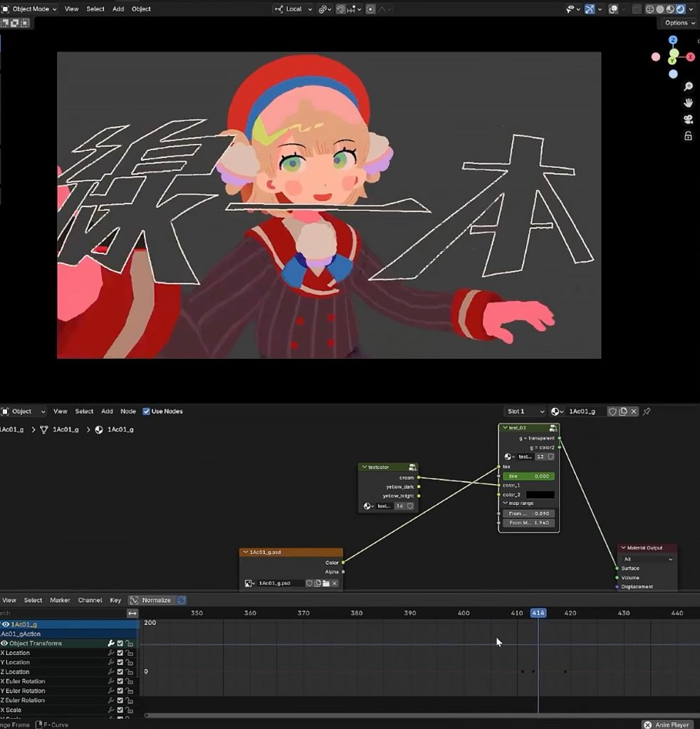Hide the 1Ac01_g object via eye icon
700x729 pixels.
5,624
